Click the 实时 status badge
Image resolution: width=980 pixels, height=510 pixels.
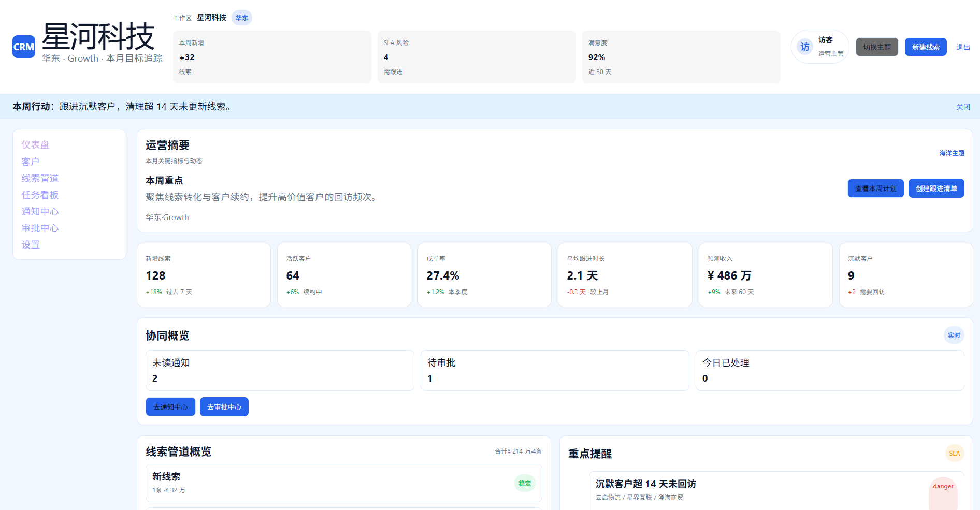[x=954, y=336]
